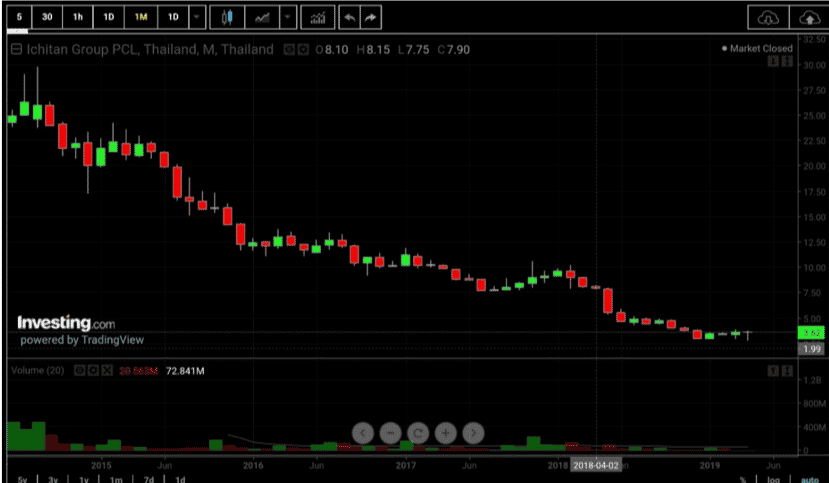Zoom in chart with plus button
829x483 pixels.
click(x=445, y=433)
